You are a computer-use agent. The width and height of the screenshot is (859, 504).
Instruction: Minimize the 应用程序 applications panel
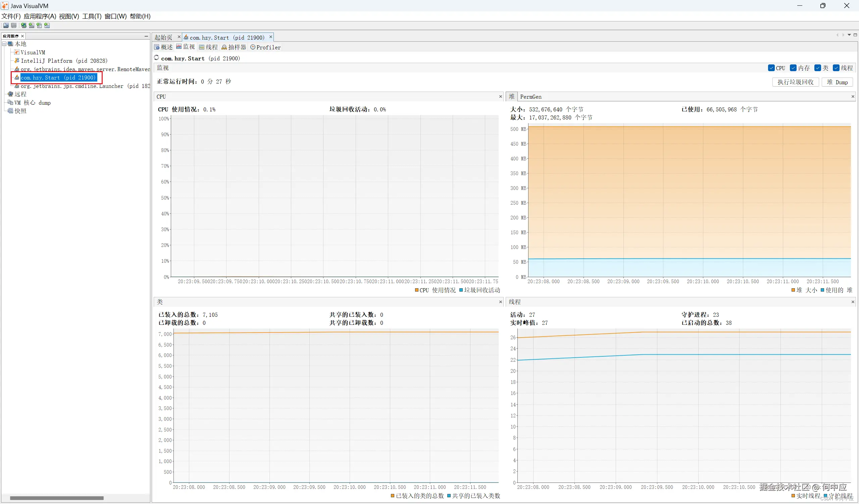(x=146, y=36)
